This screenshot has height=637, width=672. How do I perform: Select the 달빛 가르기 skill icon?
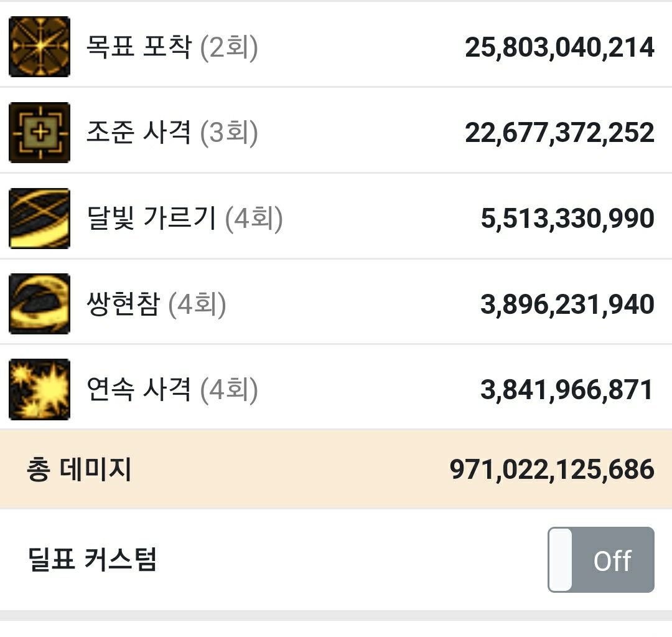tap(39, 219)
